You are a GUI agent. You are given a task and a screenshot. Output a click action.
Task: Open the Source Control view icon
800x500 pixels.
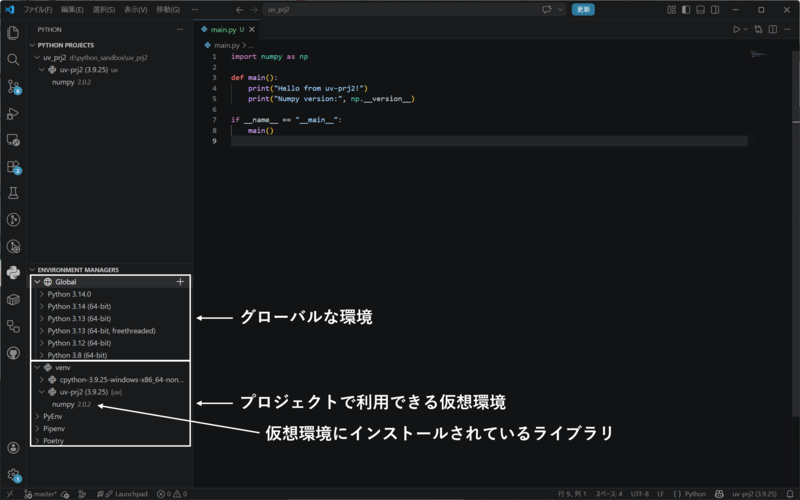tap(13, 87)
